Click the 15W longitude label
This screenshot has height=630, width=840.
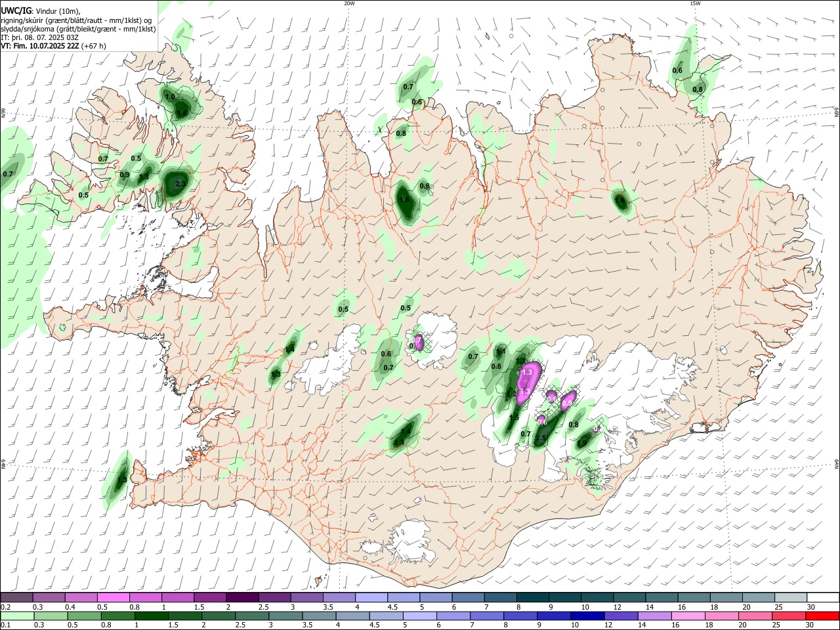click(695, 3)
